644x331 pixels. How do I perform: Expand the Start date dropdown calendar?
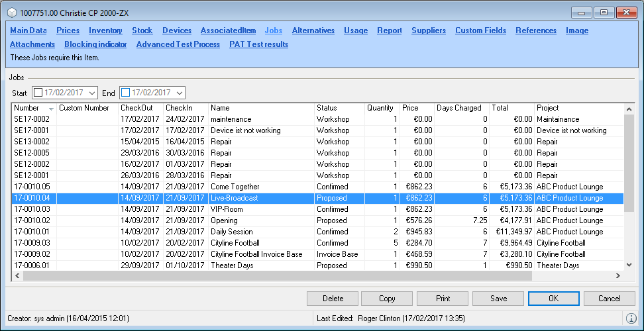coord(91,93)
